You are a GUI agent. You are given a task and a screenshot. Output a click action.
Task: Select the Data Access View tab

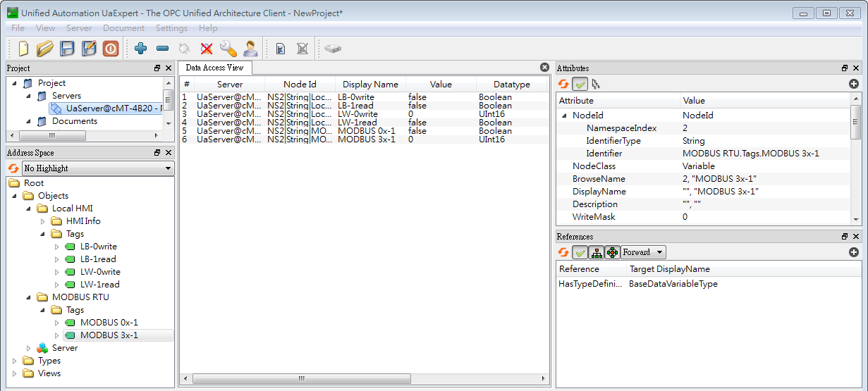point(214,68)
